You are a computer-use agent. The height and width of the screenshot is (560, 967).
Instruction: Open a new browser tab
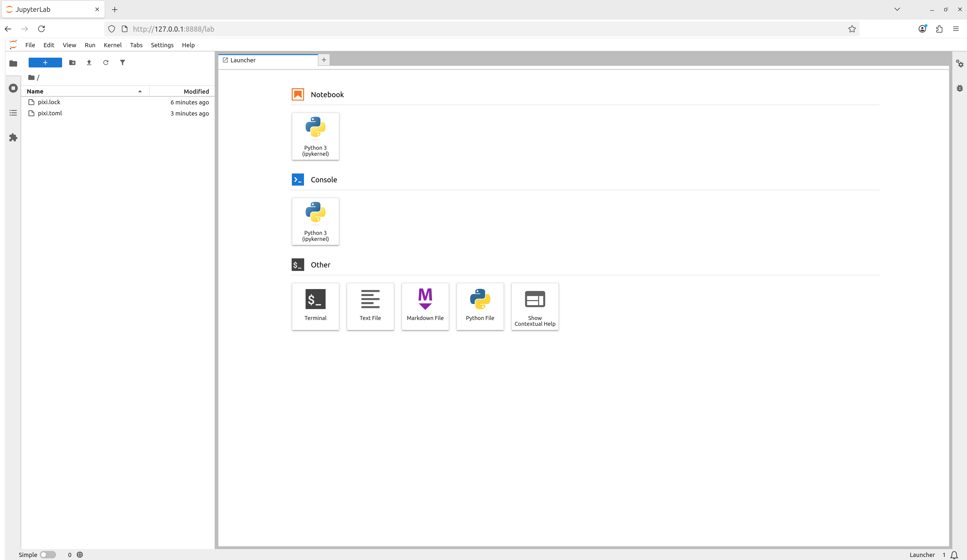tap(115, 10)
